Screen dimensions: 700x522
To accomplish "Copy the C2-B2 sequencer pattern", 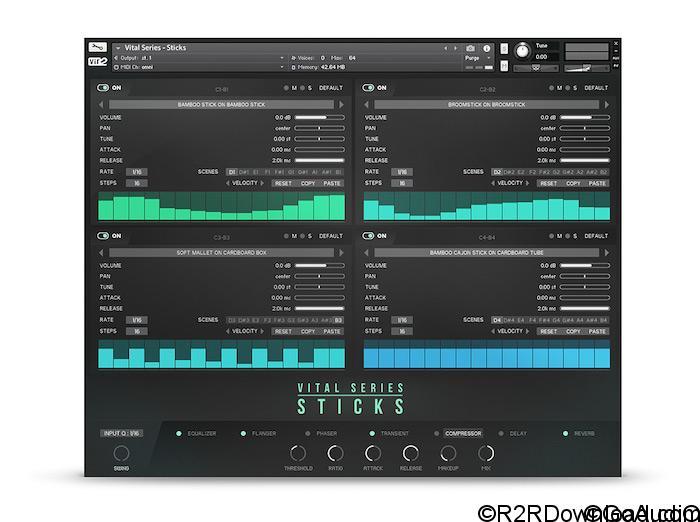I will pyautogui.click(x=573, y=184).
